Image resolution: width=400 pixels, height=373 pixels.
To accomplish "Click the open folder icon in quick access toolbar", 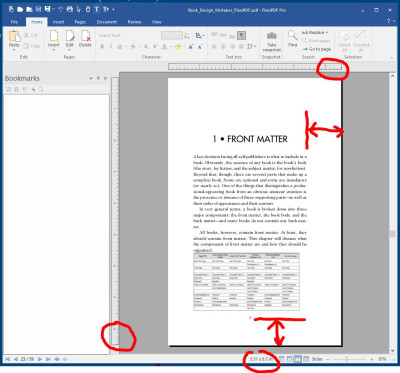I will coord(20,9).
